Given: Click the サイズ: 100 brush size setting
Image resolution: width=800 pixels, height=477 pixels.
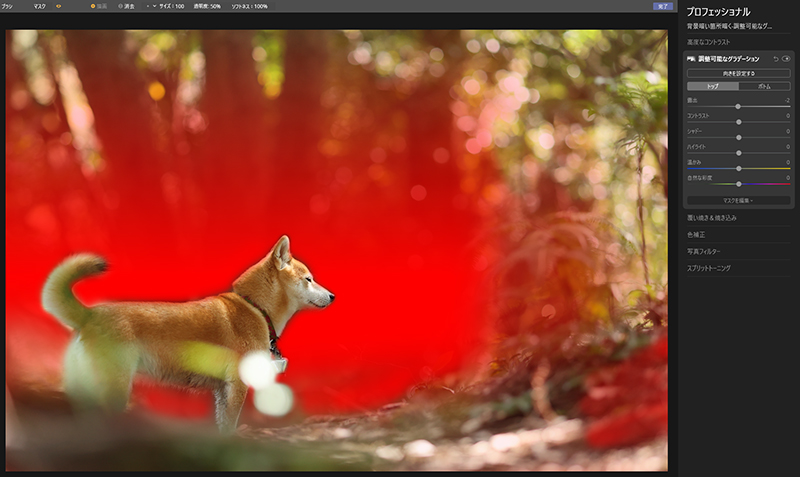Looking at the screenshot, I should 171,6.
